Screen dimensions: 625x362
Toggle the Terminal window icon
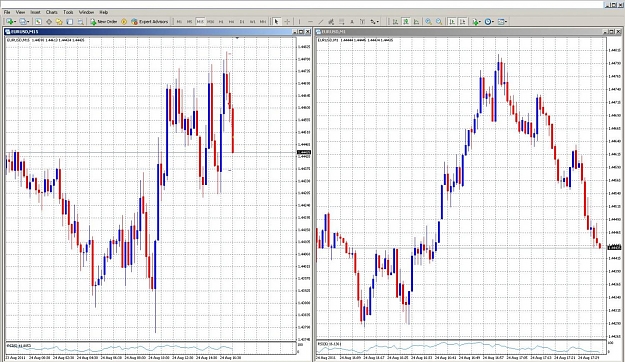[69, 22]
